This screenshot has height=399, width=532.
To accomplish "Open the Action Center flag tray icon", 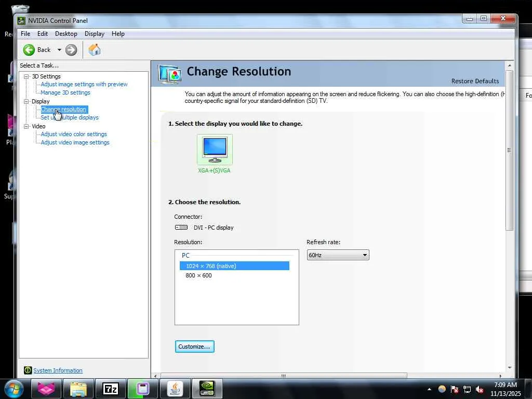I will [x=455, y=389].
